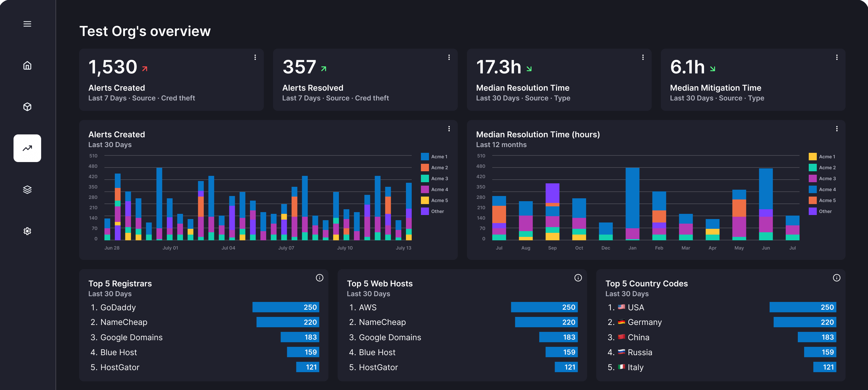The width and height of the screenshot is (868, 390).
Task: Click info icon on Top 5 Web Hosts
Action: [578, 278]
